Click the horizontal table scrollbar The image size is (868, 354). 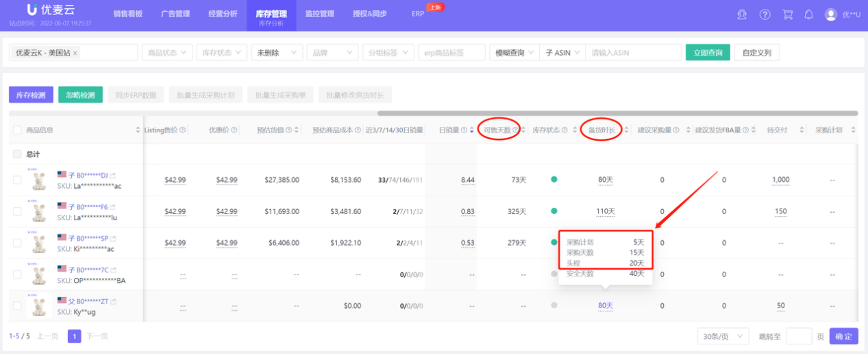[x=617, y=113]
